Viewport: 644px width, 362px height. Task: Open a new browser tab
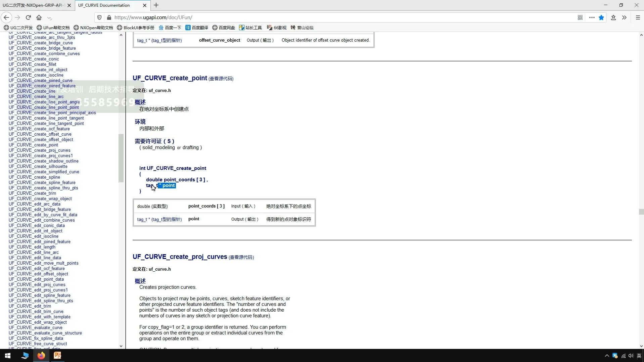click(156, 5)
